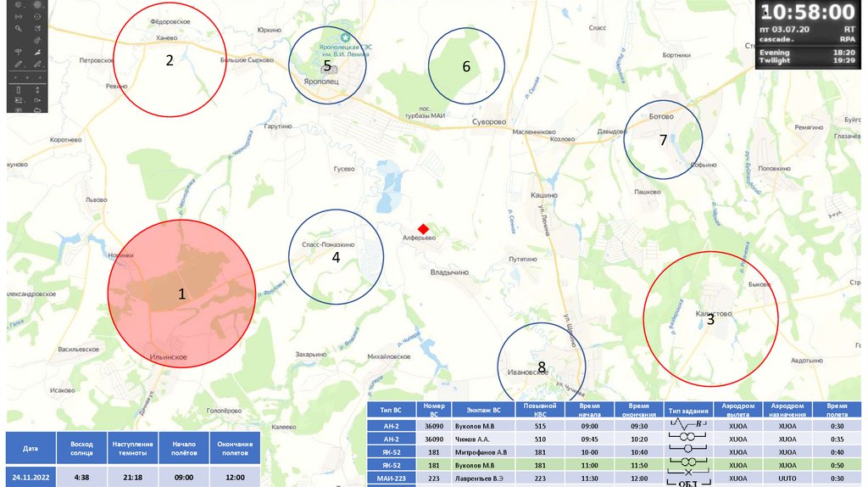Viewport: 868px width, 487px height.
Task: Click task type symbol in МАИ-223 row
Action: (x=687, y=473)
